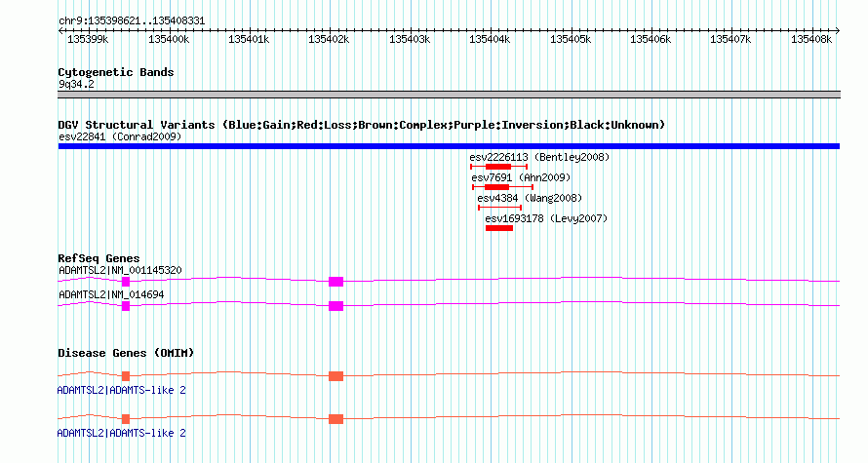Click the 135400k ruler tick label
The image size is (868, 463).
(x=169, y=39)
